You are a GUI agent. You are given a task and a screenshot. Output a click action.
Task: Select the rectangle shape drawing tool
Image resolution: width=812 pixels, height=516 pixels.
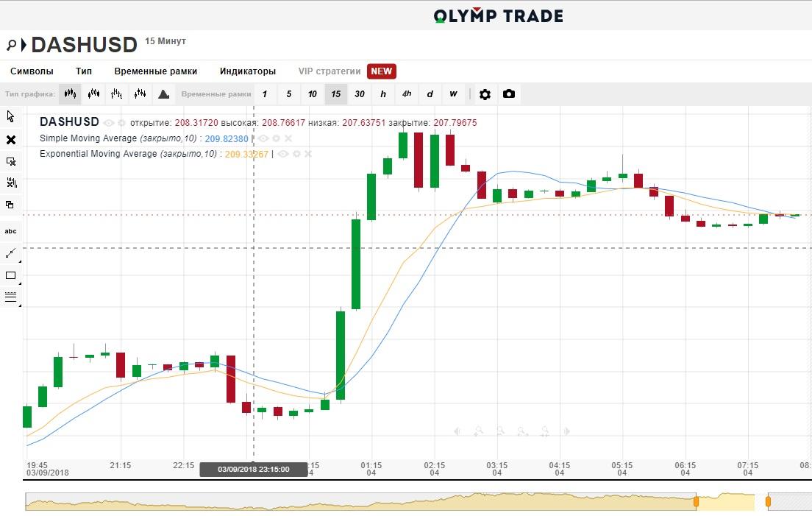(x=11, y=275)
